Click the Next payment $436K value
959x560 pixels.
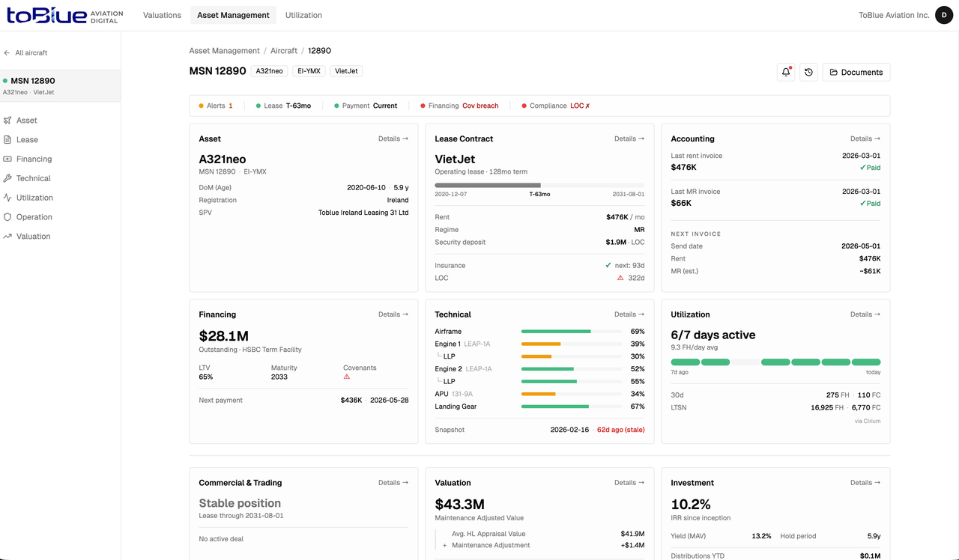tap(351, 401)
